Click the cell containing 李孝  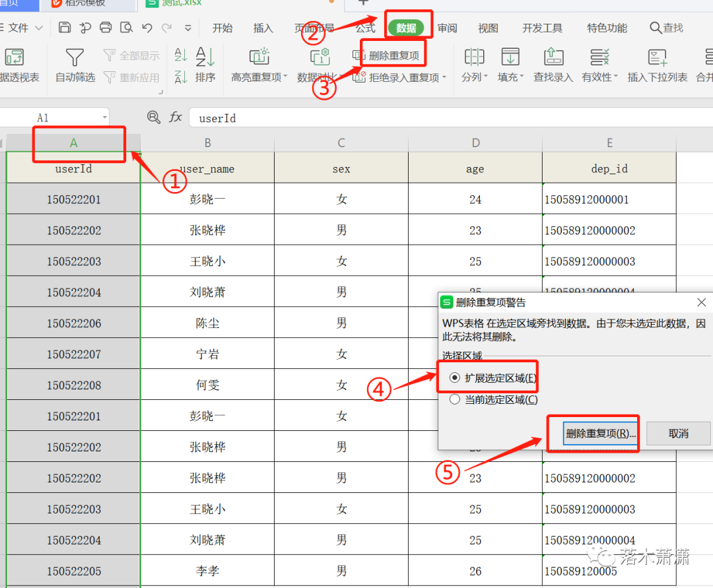click(207, 571)
